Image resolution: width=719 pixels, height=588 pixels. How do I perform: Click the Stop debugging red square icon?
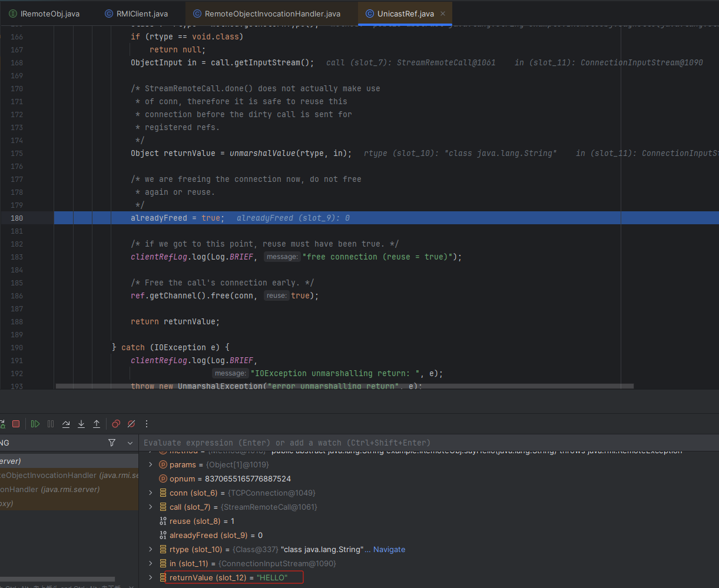point(16,424)
